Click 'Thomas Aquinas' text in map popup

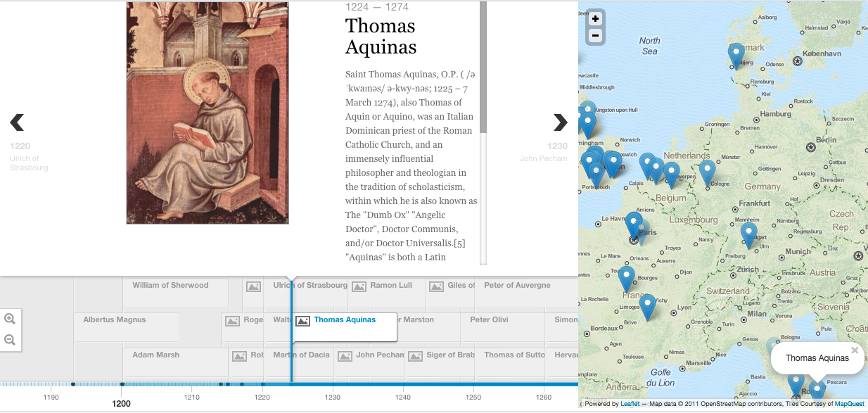pyautogui.click(x=817, y=358)
